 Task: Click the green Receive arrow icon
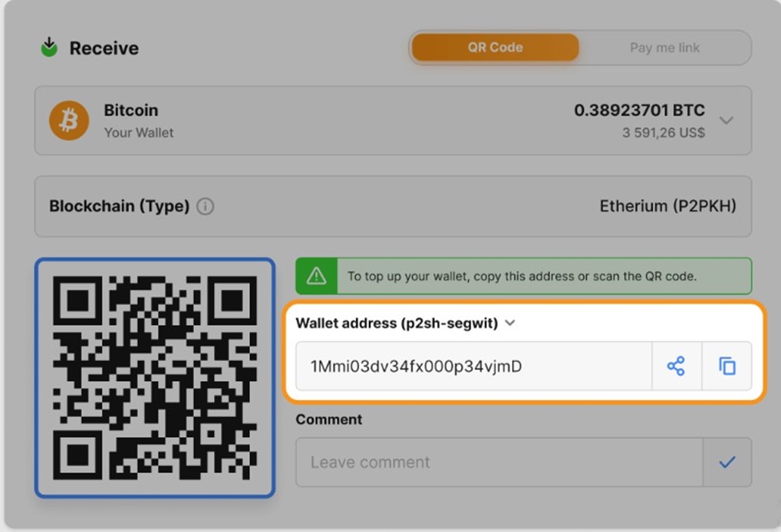49,47
